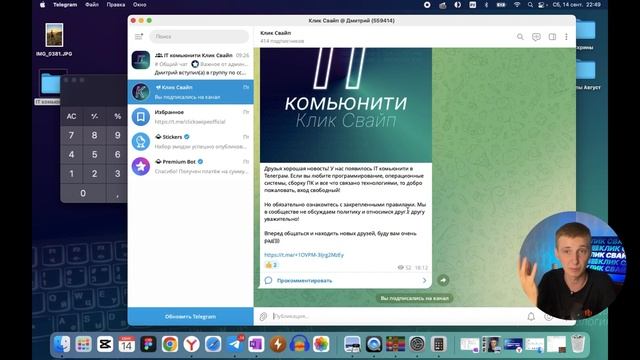Click the Premium Bot star avatar
Viewport: 640px width, 360px height.
141,166
